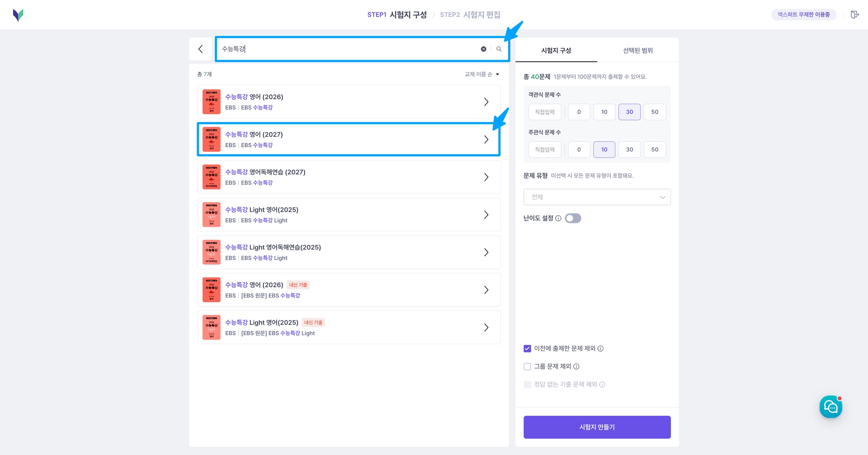Click the cover of 수능특강 Light 영어(2025) without 내신 기출 badge
The height and width of the screenshot is (455, 868).
click(211, 215)
